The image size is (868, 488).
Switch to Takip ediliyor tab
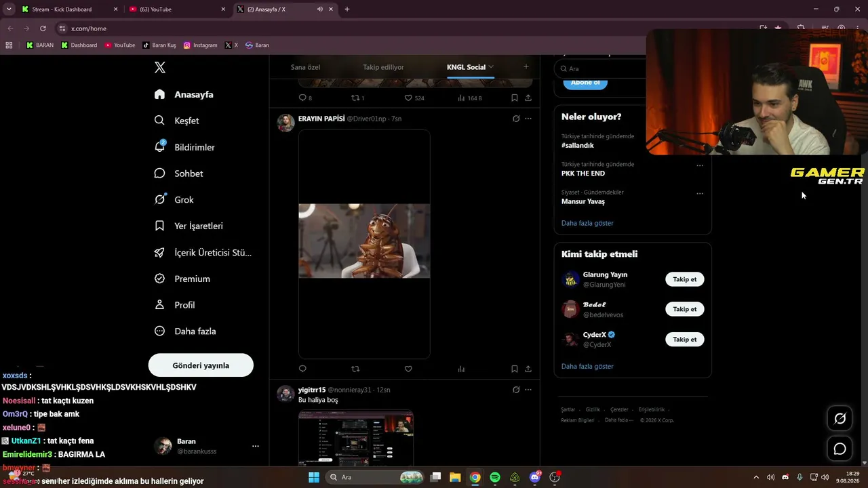(383, 67)
